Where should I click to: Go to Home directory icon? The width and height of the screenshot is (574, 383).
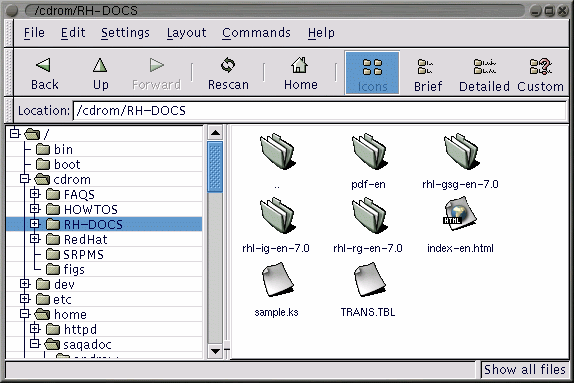tap(299, 65)
